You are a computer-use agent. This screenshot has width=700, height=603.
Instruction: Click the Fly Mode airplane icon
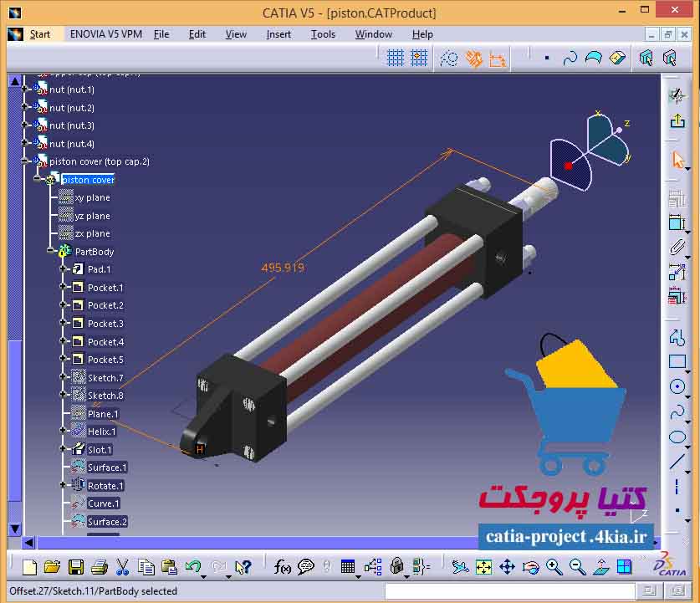click(x=460, y=567)
